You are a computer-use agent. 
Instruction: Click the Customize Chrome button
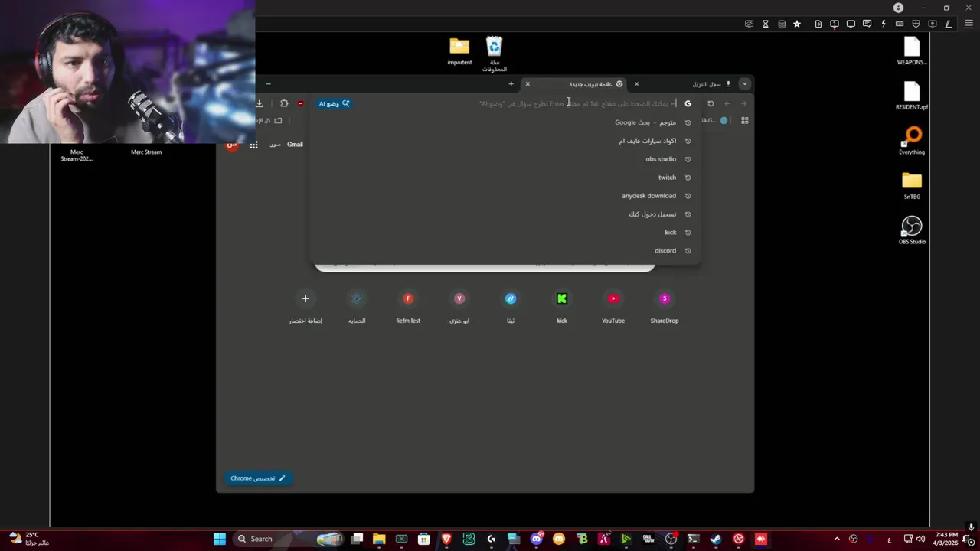257,478
